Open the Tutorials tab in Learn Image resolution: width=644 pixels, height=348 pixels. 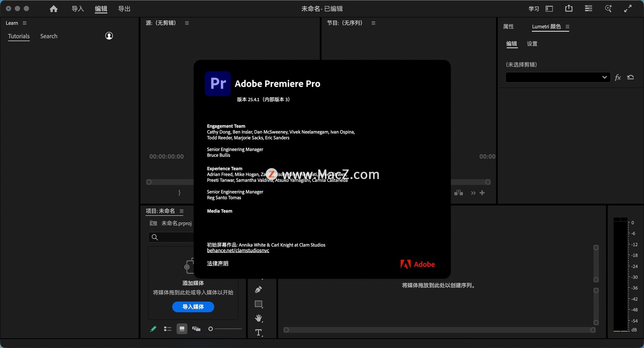tap(19, 36)
